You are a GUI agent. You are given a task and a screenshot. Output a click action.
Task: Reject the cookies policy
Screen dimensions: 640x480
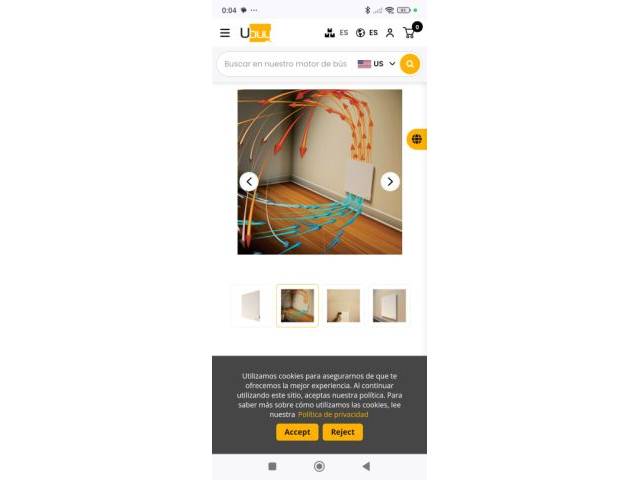tap(343, 432)
